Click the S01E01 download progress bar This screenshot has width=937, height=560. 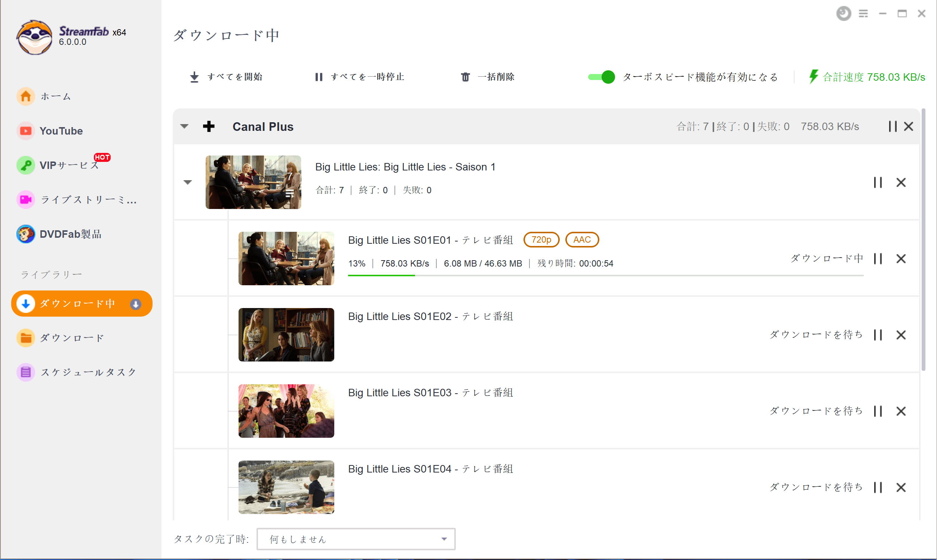pyautogui.click(x=605, y=276)
